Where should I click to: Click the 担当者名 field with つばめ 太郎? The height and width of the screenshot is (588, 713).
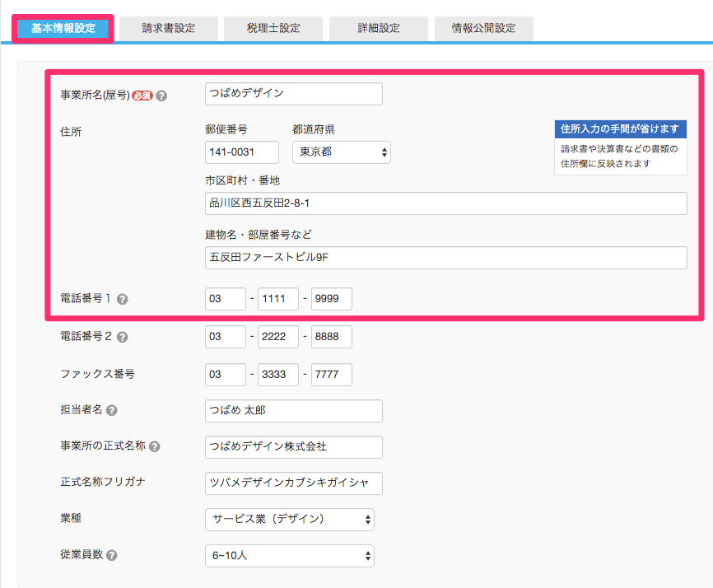(x=294, y=411)
